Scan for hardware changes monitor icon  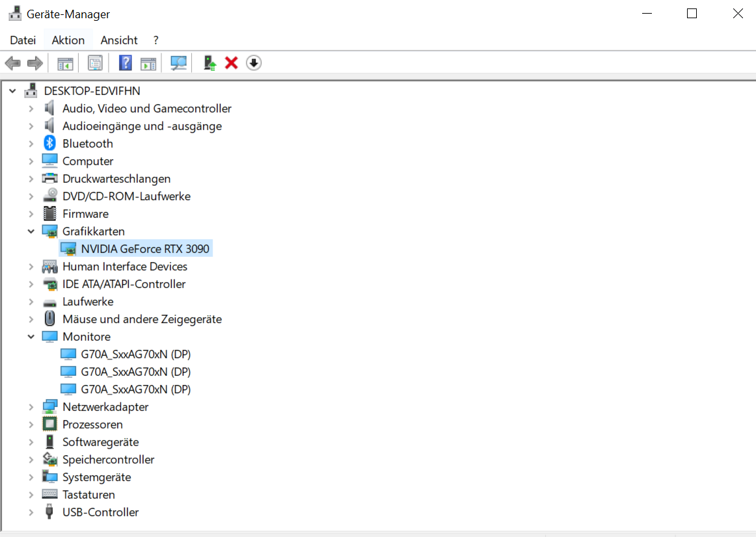tap(179, 63)
